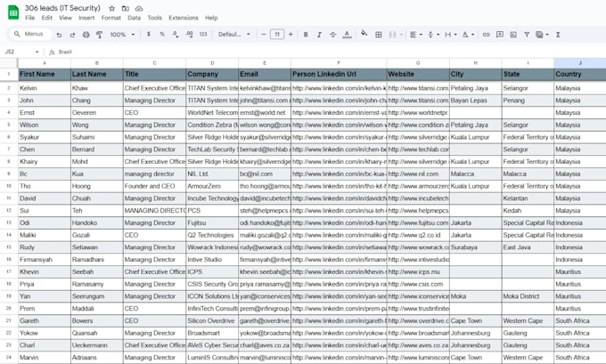Open the Help menu
Screen dimensions: 606x364
[x=211, y=18]
